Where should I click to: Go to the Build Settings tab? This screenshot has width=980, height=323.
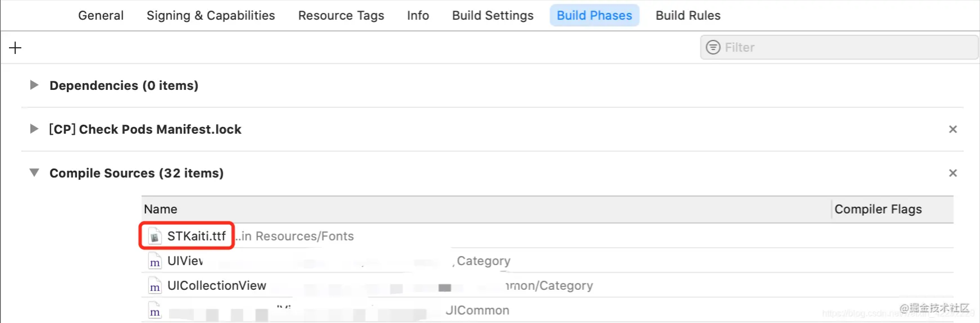tap(493, 16)
